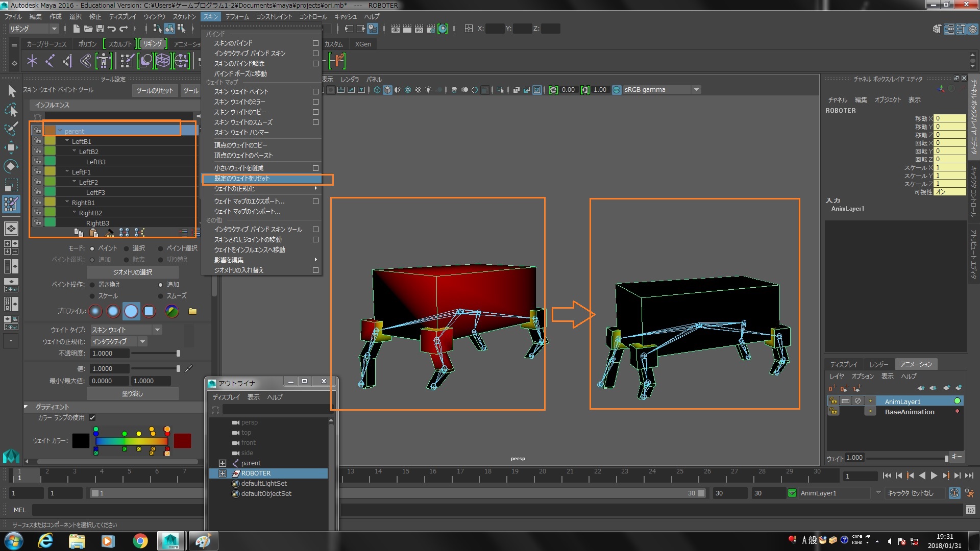Select the Paint mode radio button
The image size is (980, 551).
click(92, 248)
